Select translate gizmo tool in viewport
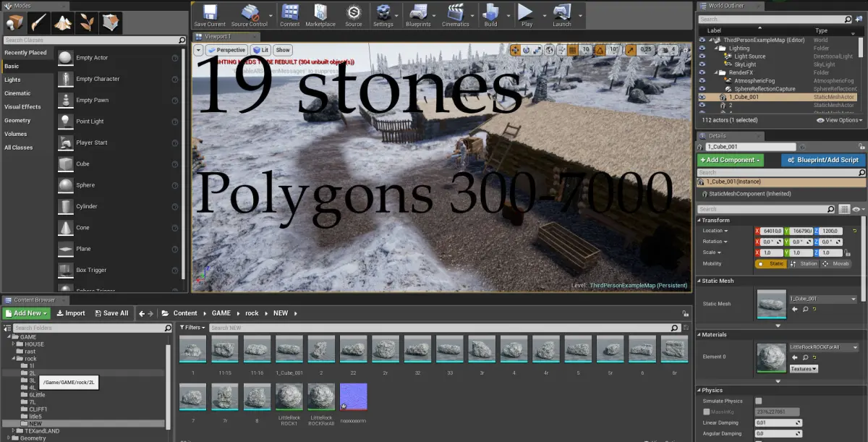This screenshot has width=868, height=442. 516,50
